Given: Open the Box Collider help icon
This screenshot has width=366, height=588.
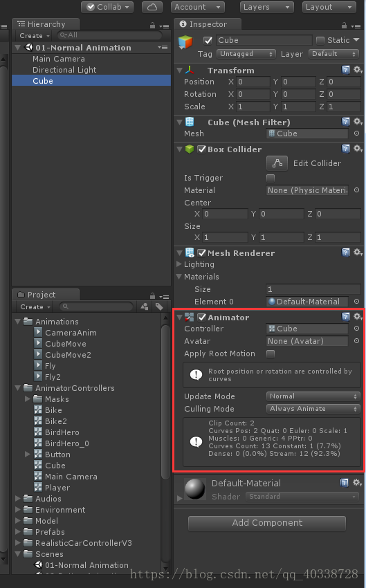Looking at the screenshot, I should coord(345,149).
